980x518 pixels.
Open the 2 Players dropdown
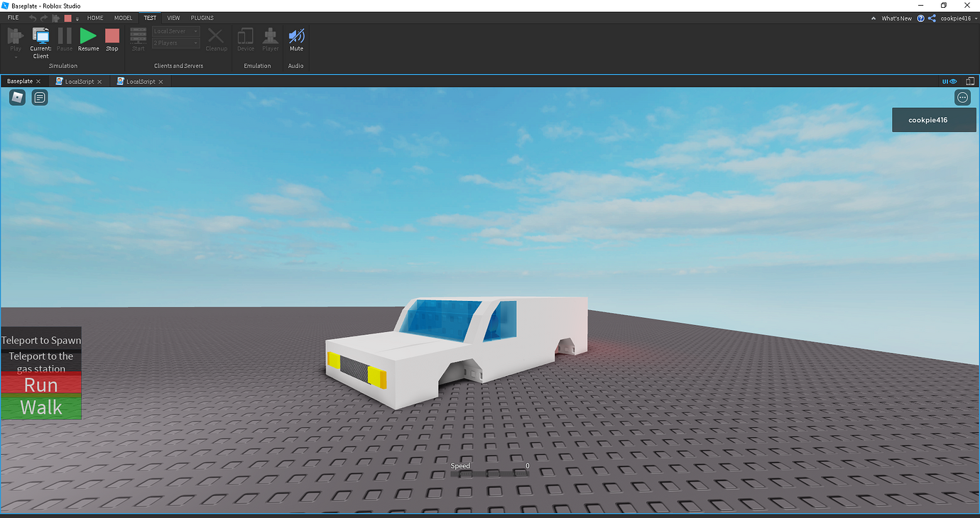click(x=175, y=42)
